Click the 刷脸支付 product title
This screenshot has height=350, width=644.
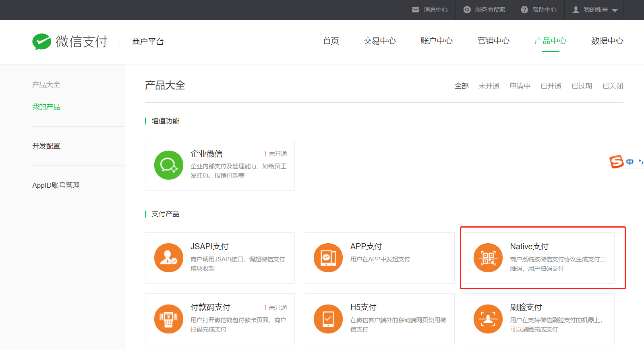(x=526, y=307)
